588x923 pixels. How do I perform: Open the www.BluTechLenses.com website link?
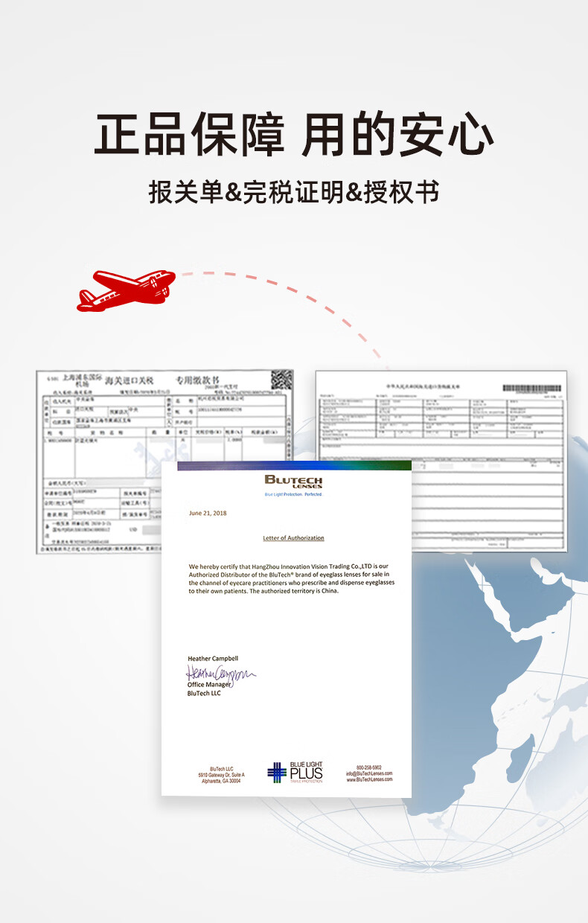[369, 779]
